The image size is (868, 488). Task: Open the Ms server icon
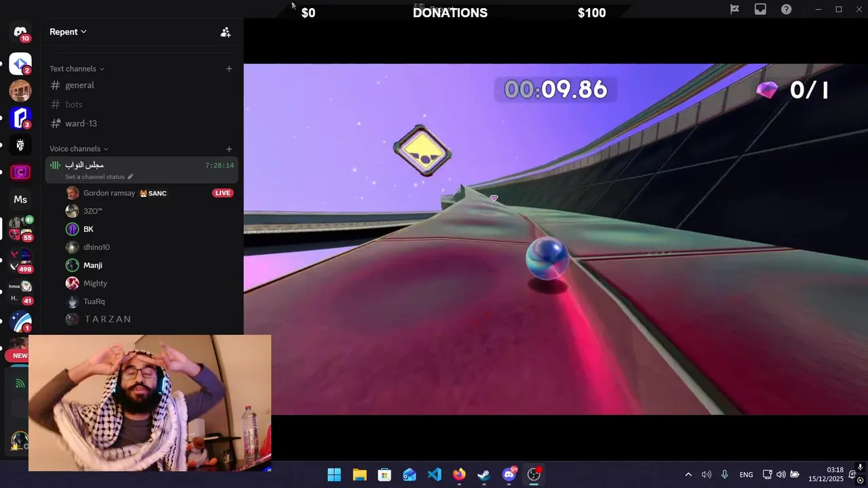[x=20, y=199]
